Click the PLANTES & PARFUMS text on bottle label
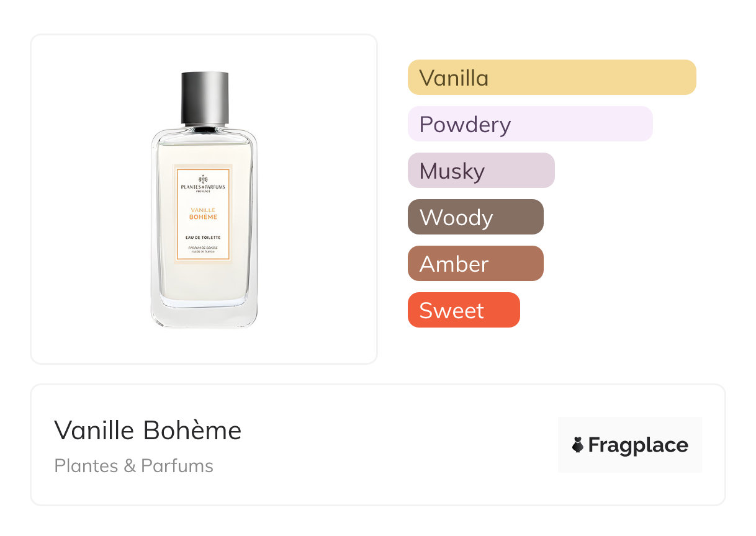Viewport: 756px width, 536px height. (204, 187)
